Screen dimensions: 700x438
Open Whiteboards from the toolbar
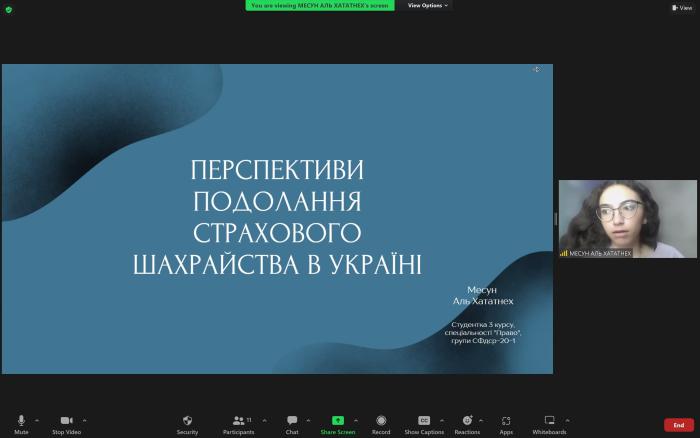tap(549, 421)
